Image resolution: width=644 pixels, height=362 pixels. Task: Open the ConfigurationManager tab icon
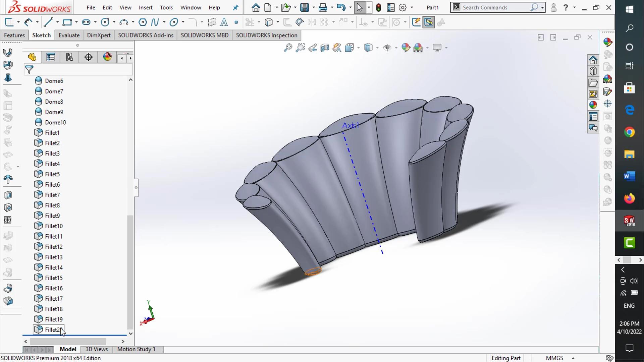coord(69,57)
